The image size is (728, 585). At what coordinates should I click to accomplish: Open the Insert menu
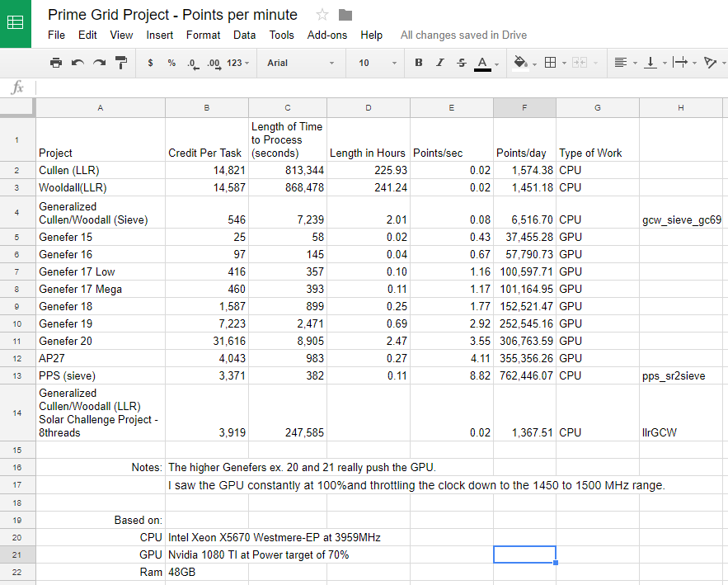[x=160, y=35]
